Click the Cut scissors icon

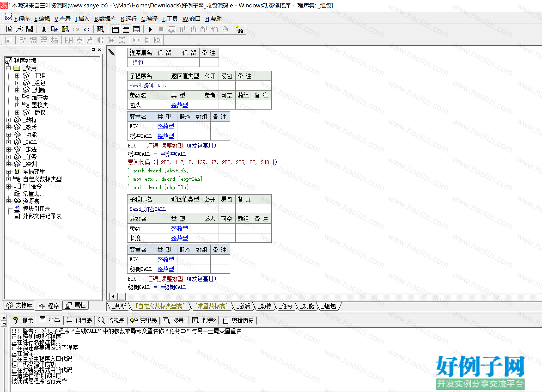click(44, 29)
